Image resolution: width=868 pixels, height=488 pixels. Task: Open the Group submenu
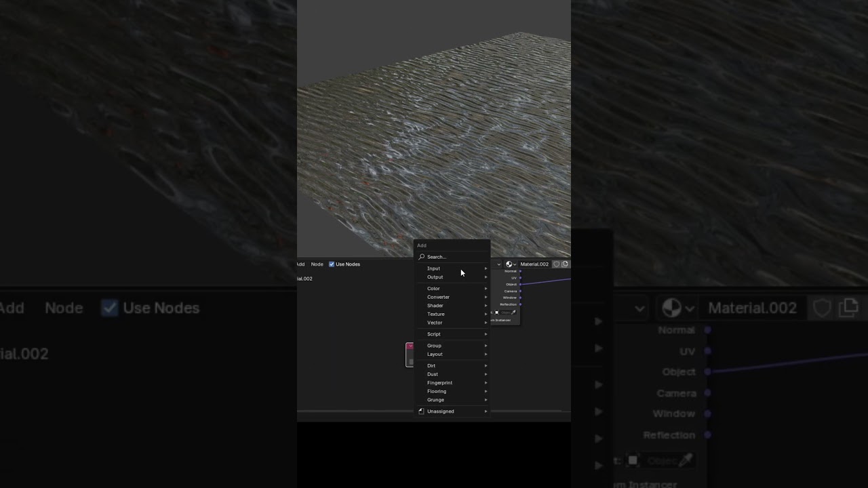pos(452,346)
